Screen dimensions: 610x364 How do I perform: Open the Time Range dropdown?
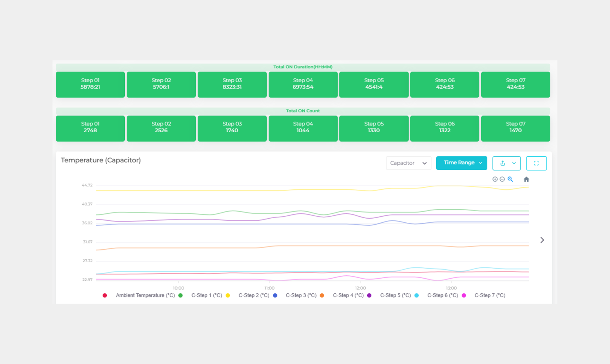pyautogui.click(x=461, y=163)
